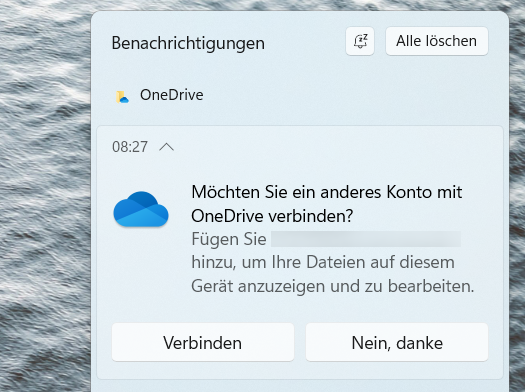Select the notification title about anderes Konto
Screen dimensions: 525x392
click(327, 204)
